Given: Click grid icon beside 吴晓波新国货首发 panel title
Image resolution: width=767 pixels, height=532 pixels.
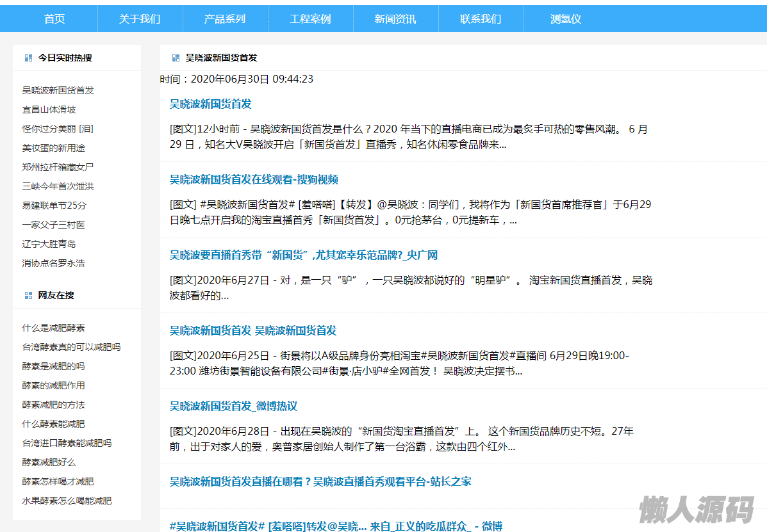Looking at the screenshot, I should (176, 58).
